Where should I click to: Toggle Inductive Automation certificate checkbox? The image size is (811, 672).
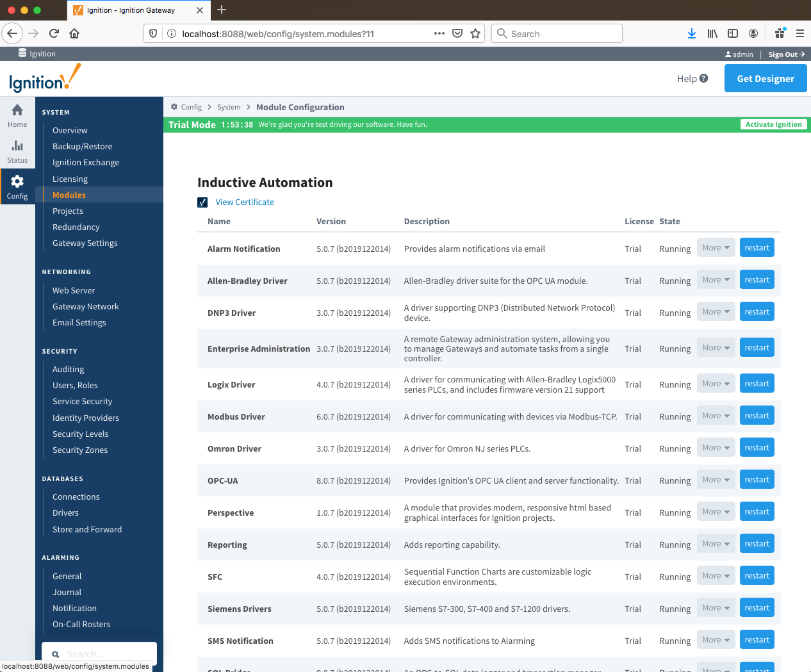click(x=202, y=202)
